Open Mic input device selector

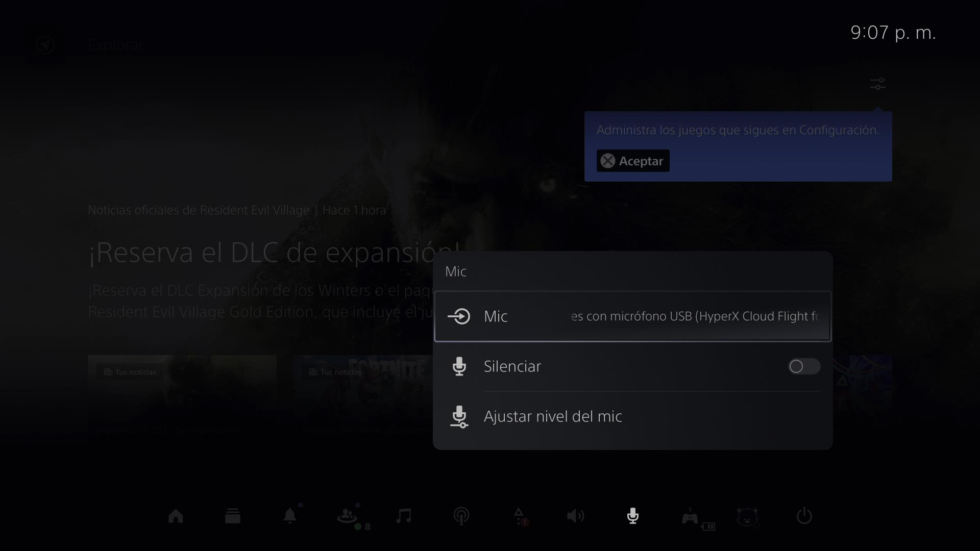pos(632,316)
